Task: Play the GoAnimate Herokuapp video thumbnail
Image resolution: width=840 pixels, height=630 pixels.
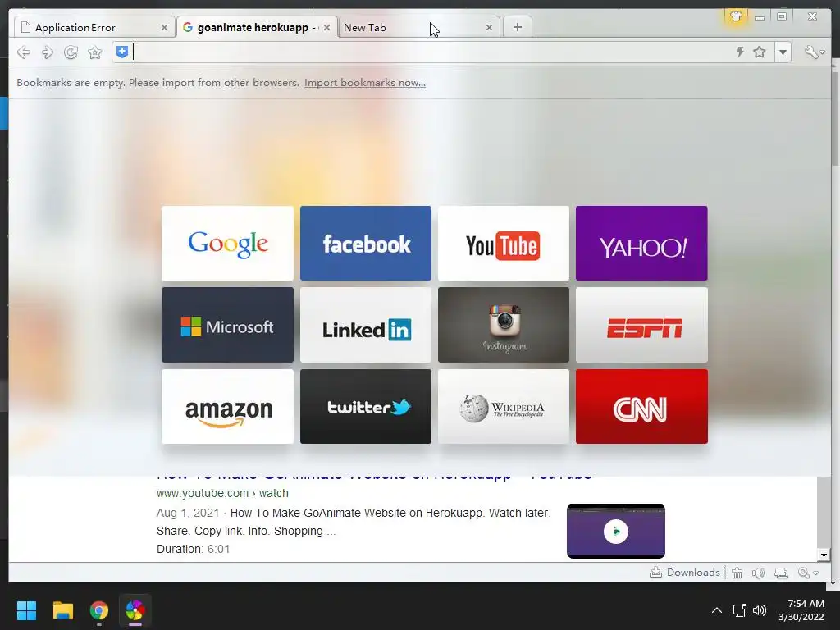Action: (x=616, y=531)
